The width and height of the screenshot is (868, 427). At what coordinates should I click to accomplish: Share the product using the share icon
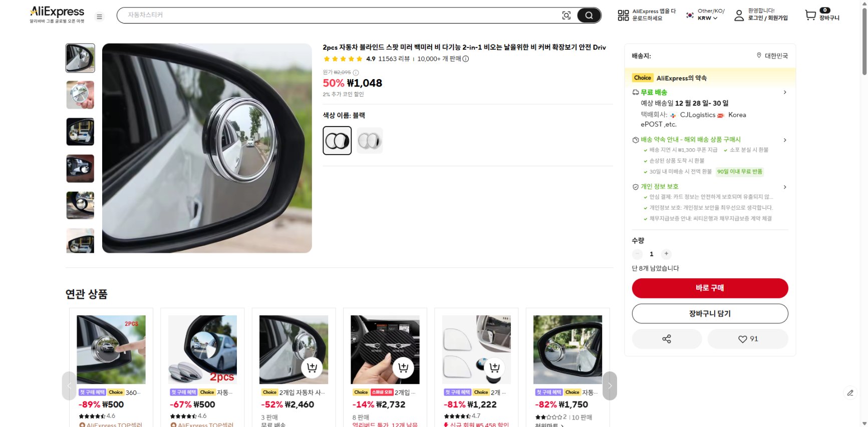click(667, 339)
